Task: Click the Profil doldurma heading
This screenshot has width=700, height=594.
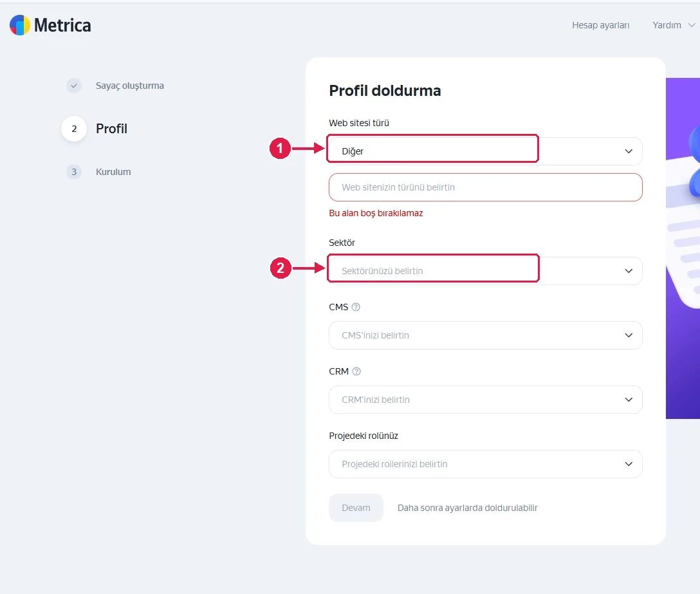Action: [x=385, y=91]
